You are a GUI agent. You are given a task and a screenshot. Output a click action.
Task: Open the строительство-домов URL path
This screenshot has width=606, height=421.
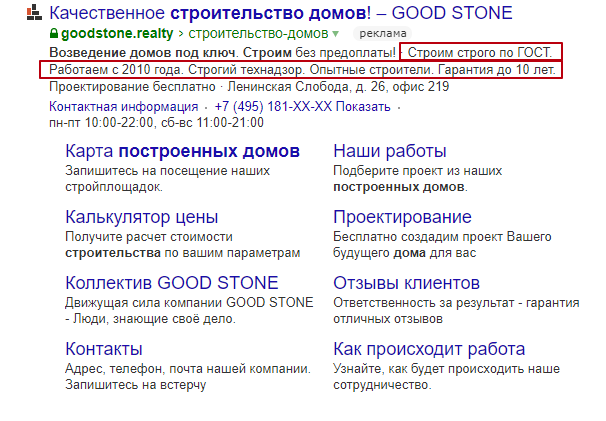pyautogui.click(x=258, y=34)
